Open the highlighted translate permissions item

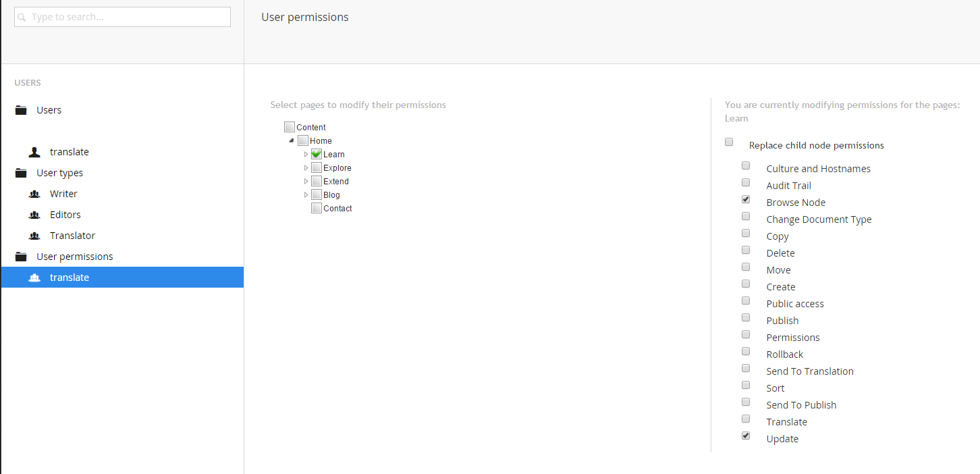click(122, 278)
